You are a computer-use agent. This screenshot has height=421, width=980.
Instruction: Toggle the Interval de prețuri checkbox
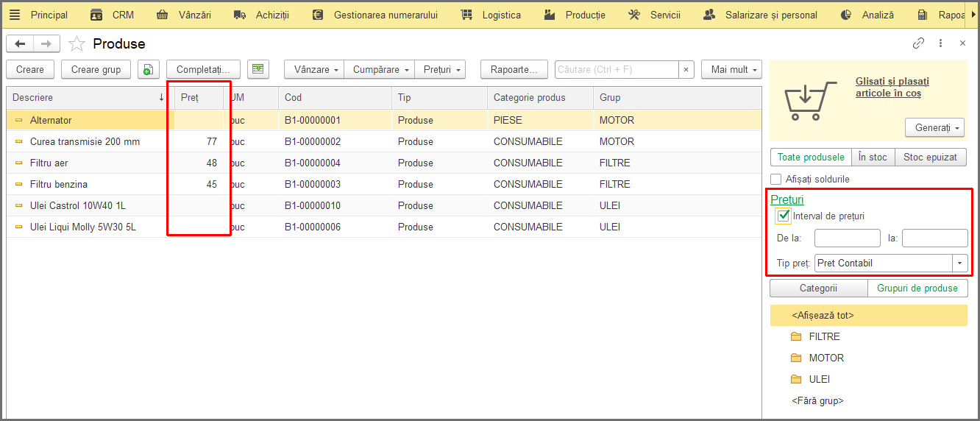point(784,216)
